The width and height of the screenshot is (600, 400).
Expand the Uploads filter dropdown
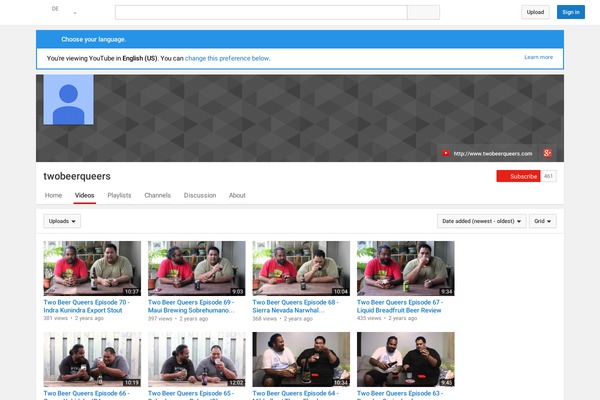pos(62,221)
